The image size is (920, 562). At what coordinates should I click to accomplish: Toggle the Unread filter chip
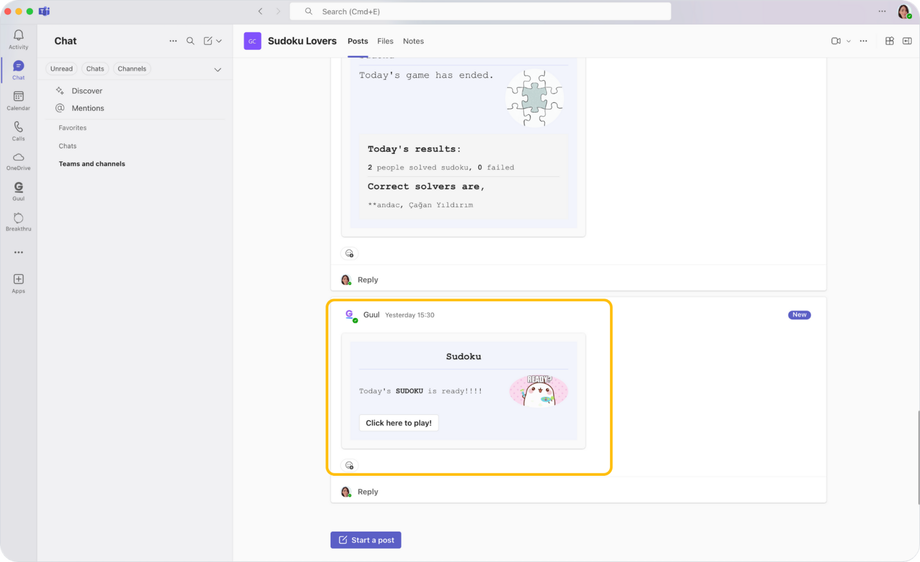pos(62,69)
